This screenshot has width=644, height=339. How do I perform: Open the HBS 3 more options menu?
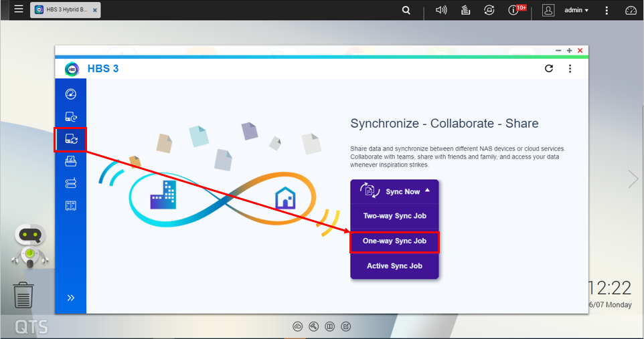click(570, 68)
